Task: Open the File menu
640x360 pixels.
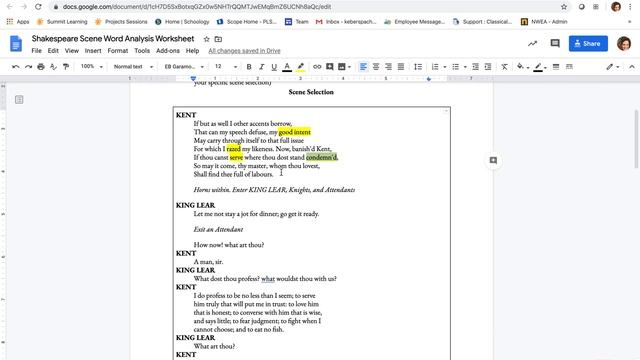Action: tap(36, 51)
